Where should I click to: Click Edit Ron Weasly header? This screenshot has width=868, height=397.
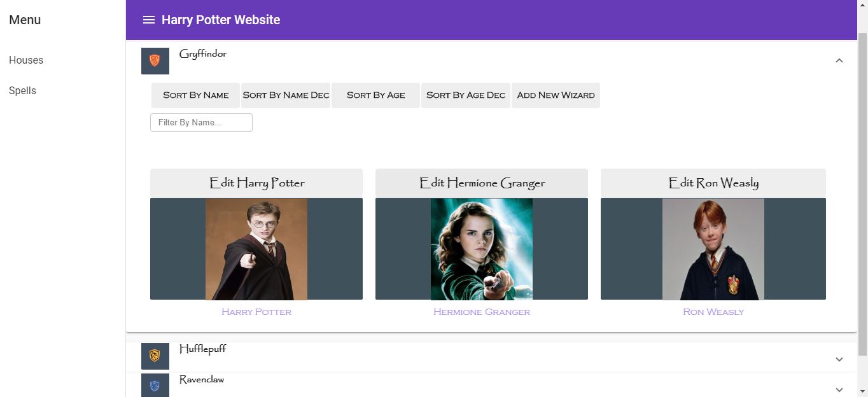(713, 183)
